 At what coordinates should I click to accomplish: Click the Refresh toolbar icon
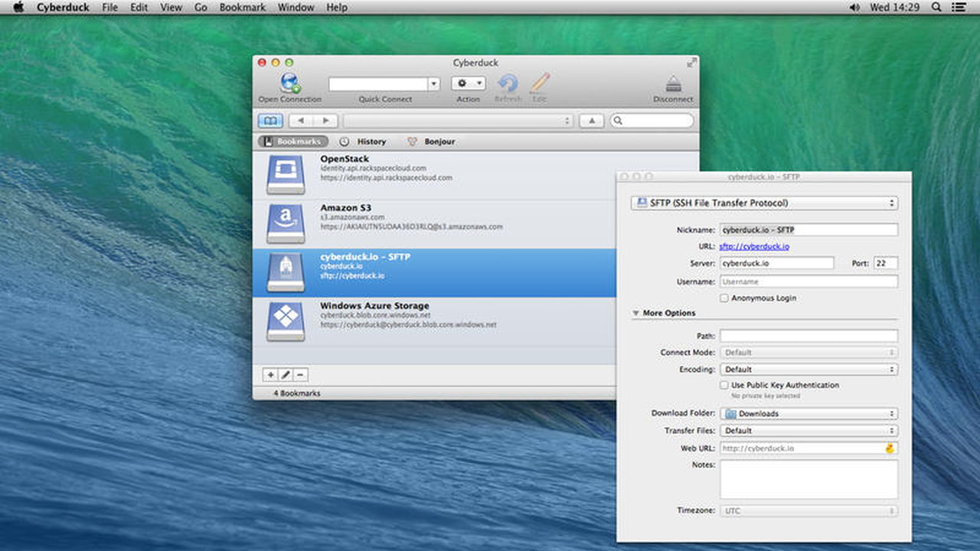(508, 83)
